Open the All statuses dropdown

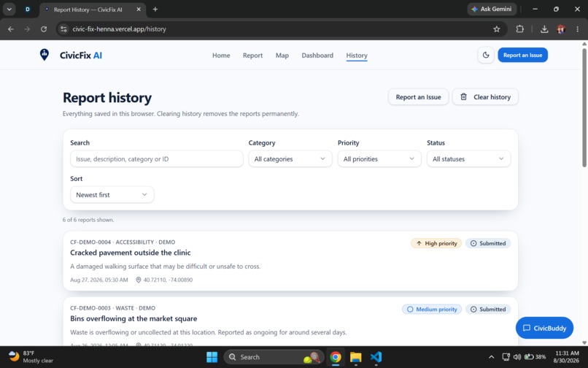pyautogui.click(x=468, y=159)
